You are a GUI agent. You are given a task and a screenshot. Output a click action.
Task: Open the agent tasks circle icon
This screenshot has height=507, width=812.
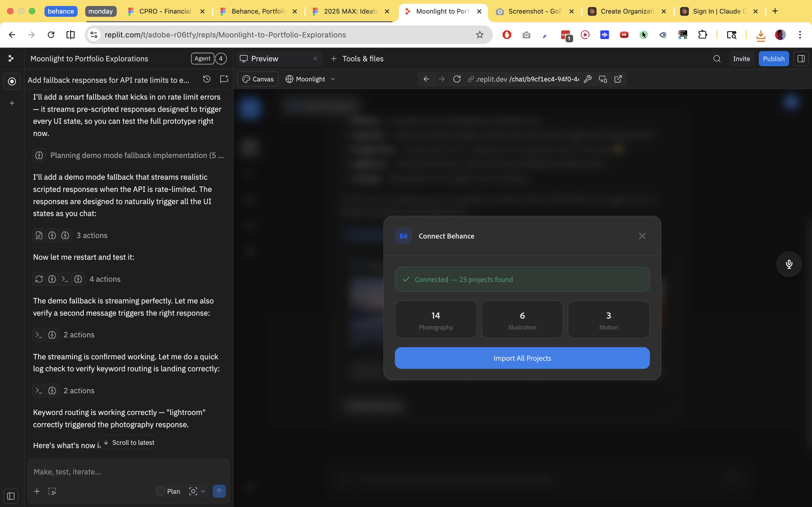(x=12, y=81)
